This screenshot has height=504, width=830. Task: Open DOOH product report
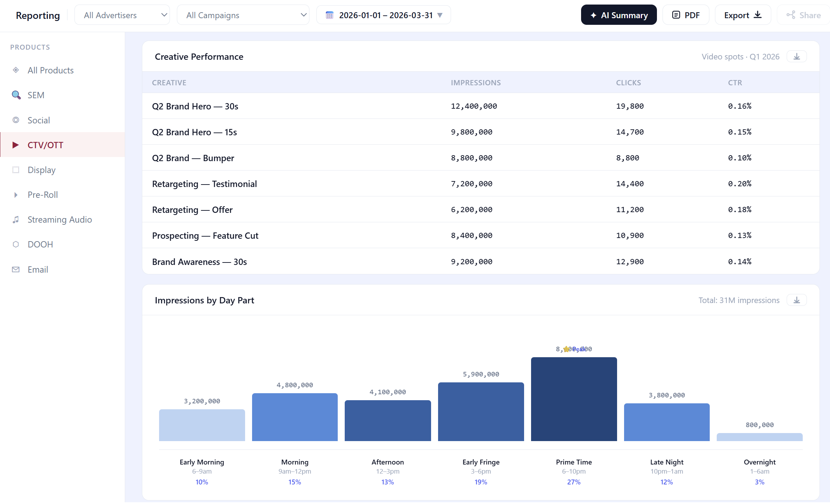tap(62, 244)
